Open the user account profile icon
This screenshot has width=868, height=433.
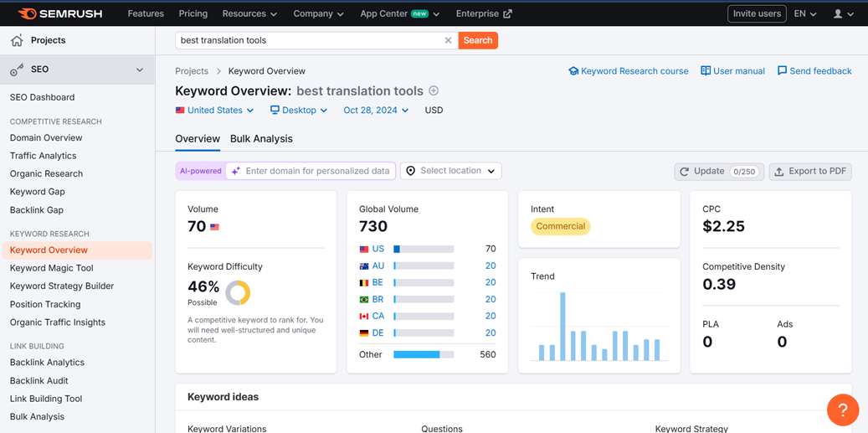click(839, 14)
